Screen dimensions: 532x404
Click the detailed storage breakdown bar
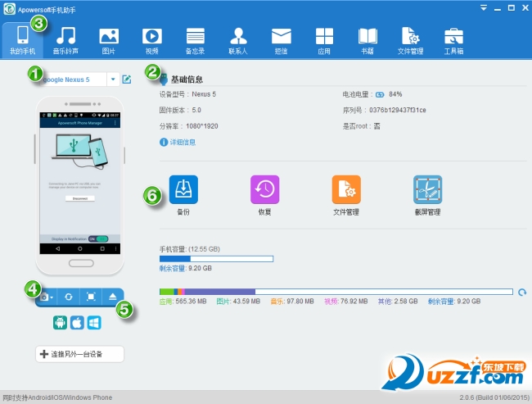(336, 292)
